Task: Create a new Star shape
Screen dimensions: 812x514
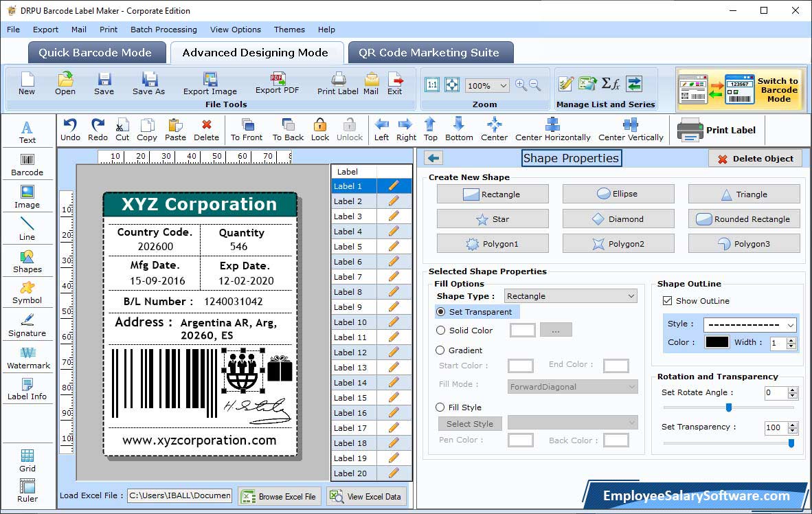Action: [x=493, y=219]
